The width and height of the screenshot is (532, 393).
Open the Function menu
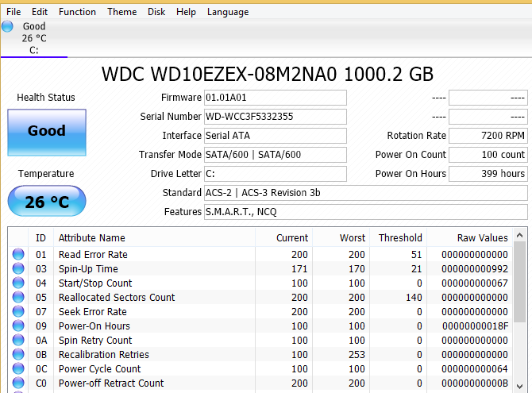pyautogui.click(x=77, y=12)
